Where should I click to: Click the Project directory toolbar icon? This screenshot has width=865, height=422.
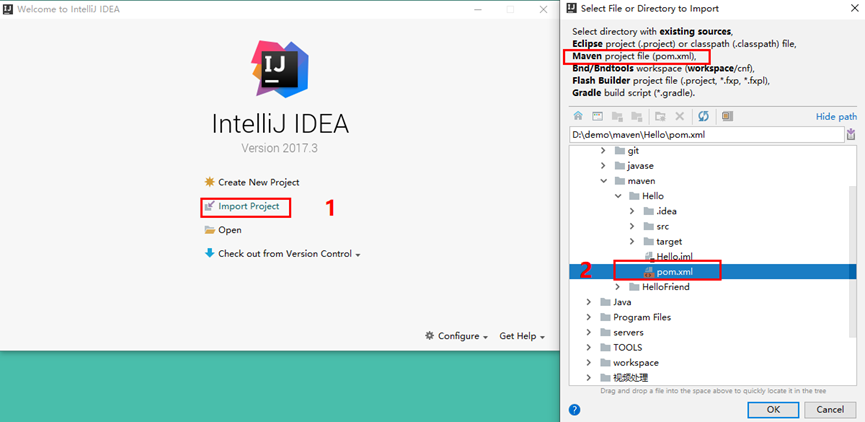(x=617, y=116)
